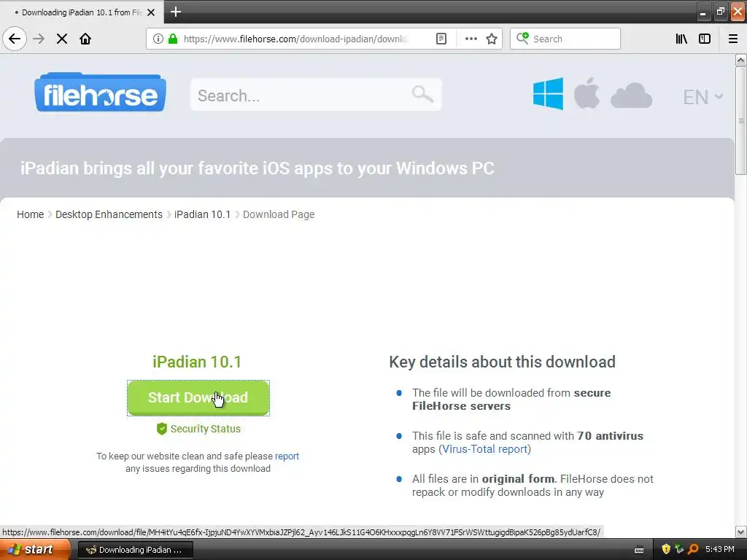This screenshot has height=560, width=747.
Task: Open the Home breadcrumb link
Action: 31,214
